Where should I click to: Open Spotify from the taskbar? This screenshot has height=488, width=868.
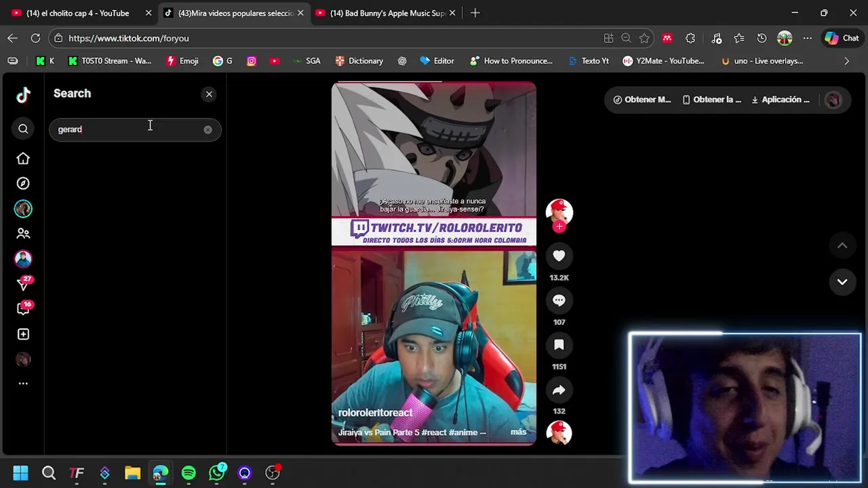point(189,472)
